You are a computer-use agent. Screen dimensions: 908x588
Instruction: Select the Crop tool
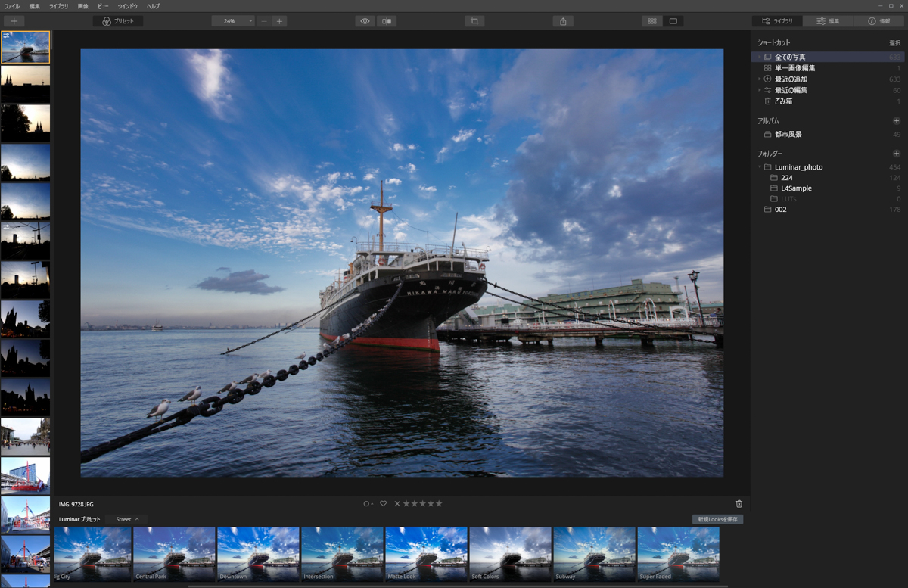pyautogui.click(x=474, y=21)
